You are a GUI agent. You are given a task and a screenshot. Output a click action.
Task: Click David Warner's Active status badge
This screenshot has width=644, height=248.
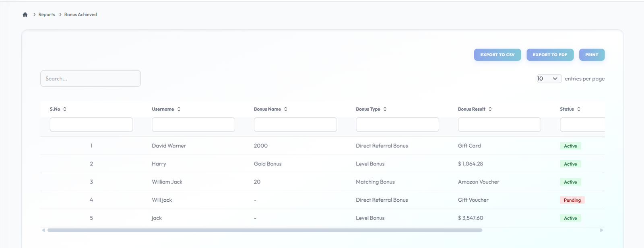pos(570,146)
